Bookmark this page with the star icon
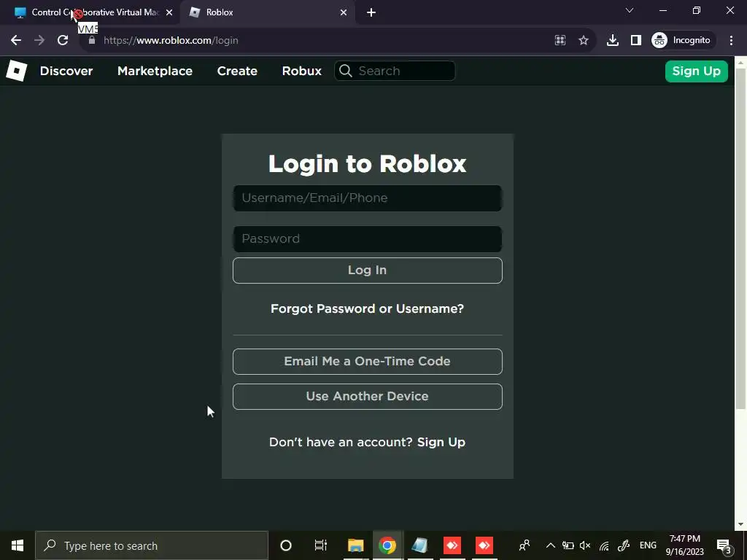 (584, 41)
